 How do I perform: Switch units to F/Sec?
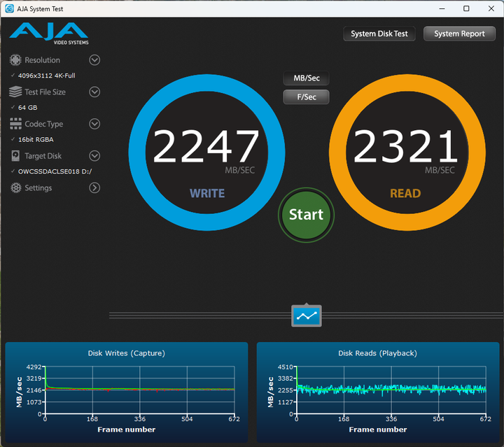point(306,97)
